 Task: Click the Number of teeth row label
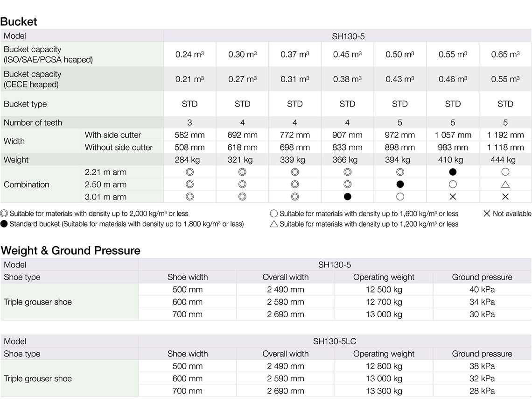pos(33,123)
